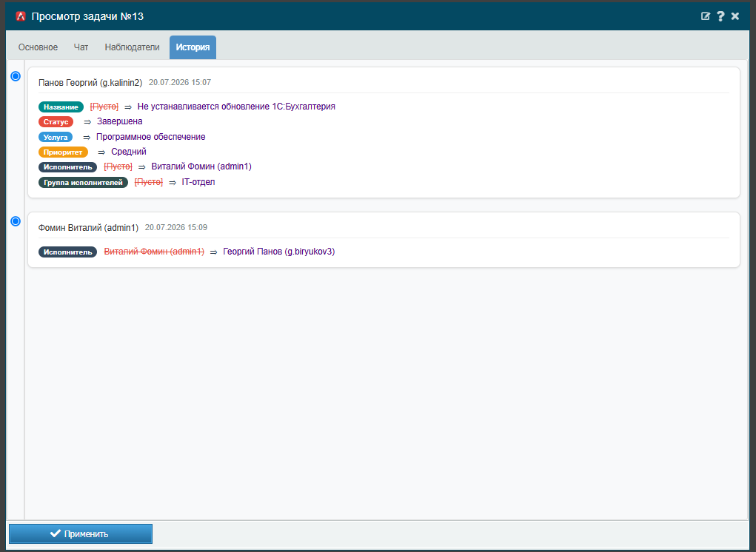The width and height of the screenshot is (756, 552).
Task: Click the edit task pencil icon
Action: pyautogui.click(x=706, y=16)
